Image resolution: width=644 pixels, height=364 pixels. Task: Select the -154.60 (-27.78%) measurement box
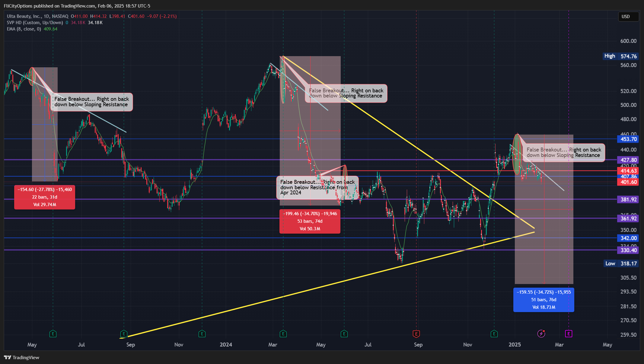pyautogui.click(x=45, y=197)
